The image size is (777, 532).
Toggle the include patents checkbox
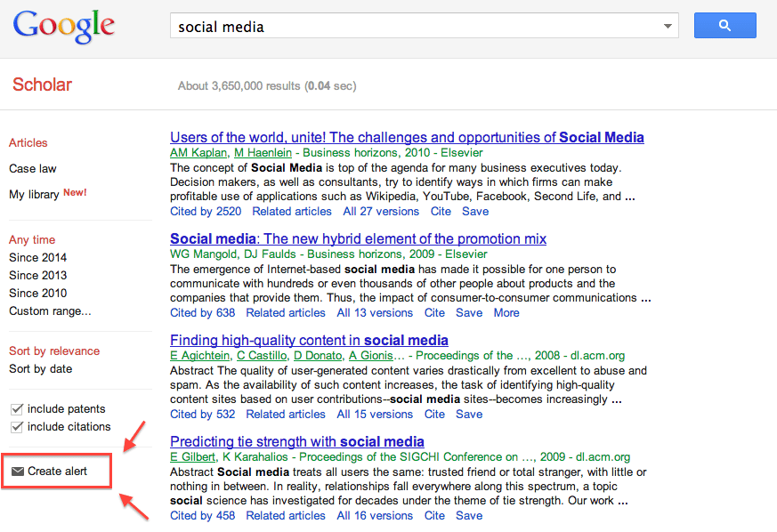coord(17,409)
